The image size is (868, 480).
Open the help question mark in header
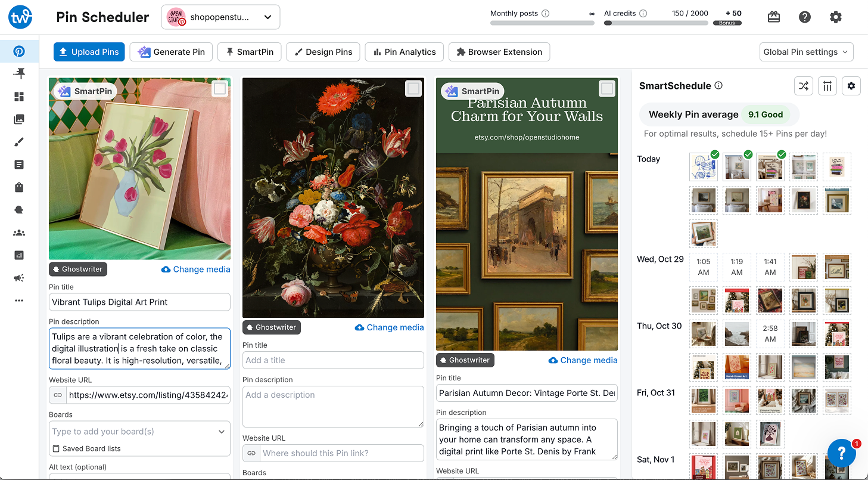(805, 17)
